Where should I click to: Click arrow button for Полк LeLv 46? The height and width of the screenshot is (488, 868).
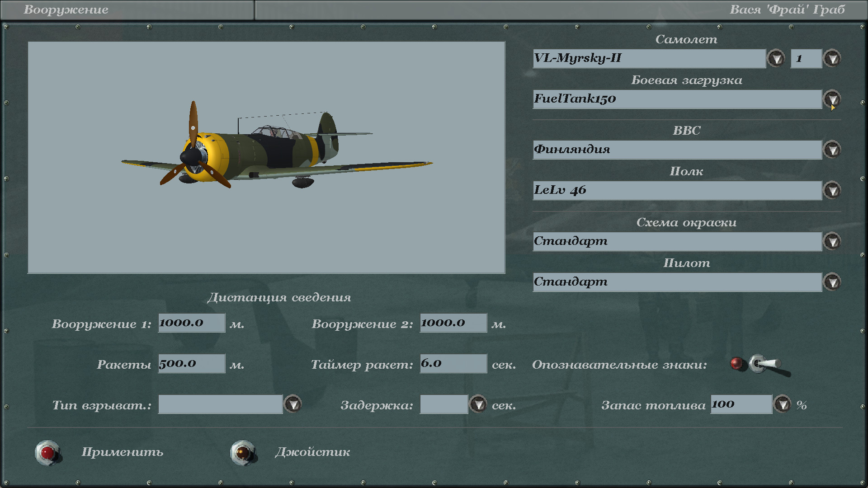pos(832,190)
